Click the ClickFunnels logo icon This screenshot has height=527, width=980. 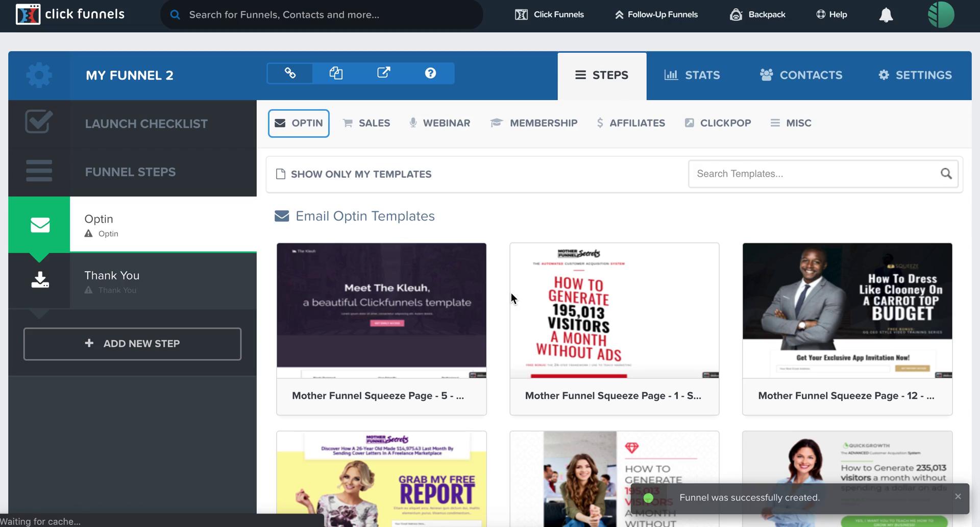[28, 14]
